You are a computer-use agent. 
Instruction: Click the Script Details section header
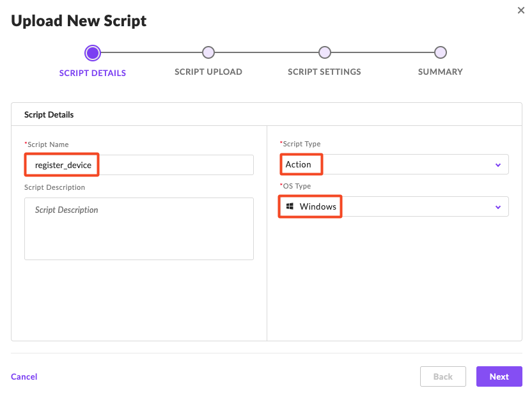pos(49,115)
